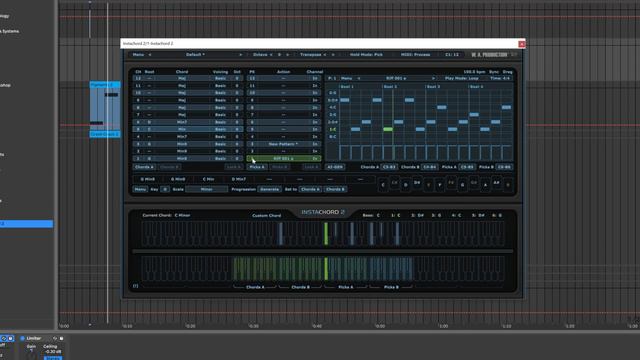The image size is (640, 360).
Task: Increase Octave with right arrow
Action: [x=287, y=55]
